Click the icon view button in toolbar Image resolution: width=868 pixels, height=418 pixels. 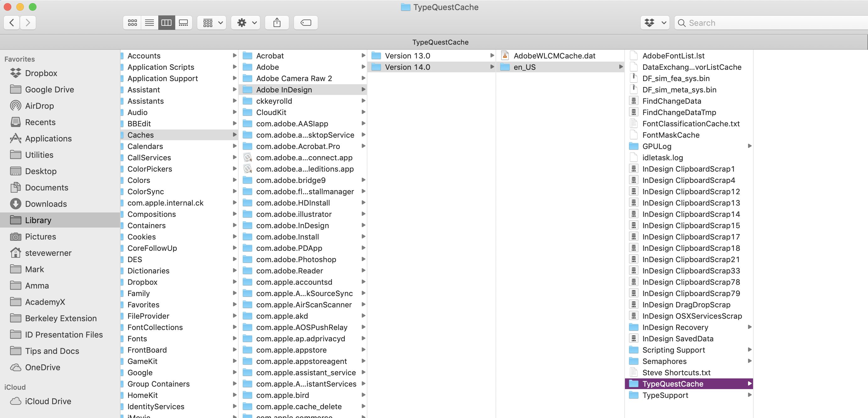coord(132,23)
